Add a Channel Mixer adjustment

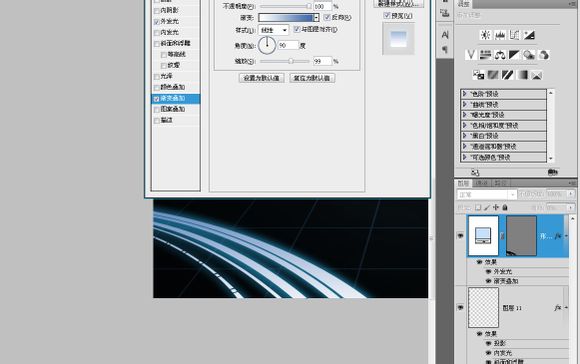543,55
